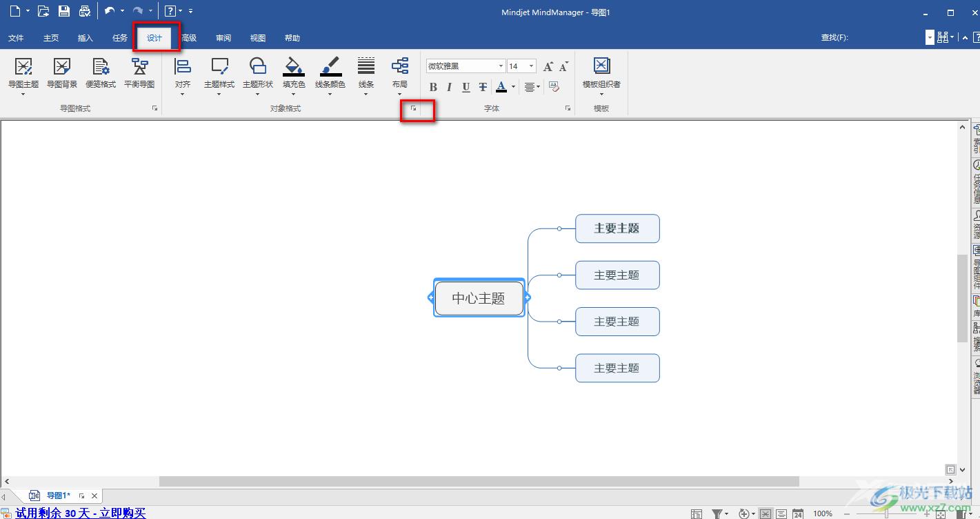Image resolution: width=980 pixels, height=519 pixels.
Task: Open the New document dropdown arrow
Action: tap(28, 11)
